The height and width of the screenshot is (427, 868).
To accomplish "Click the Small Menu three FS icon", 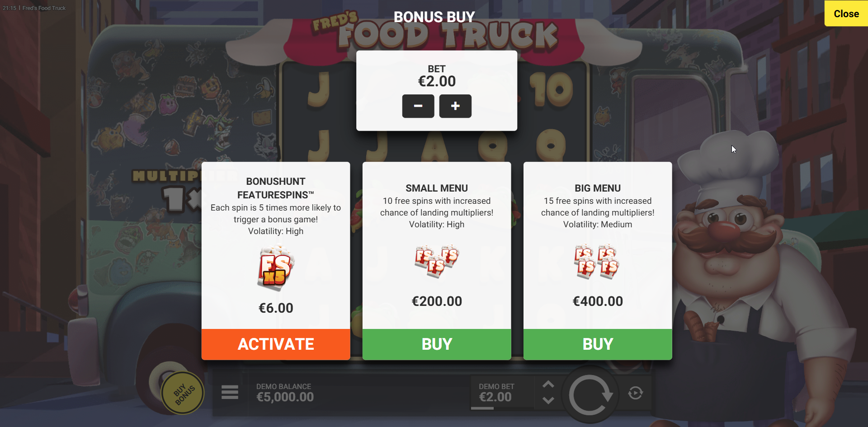I will pyautogui.click(x=437, y=261).
